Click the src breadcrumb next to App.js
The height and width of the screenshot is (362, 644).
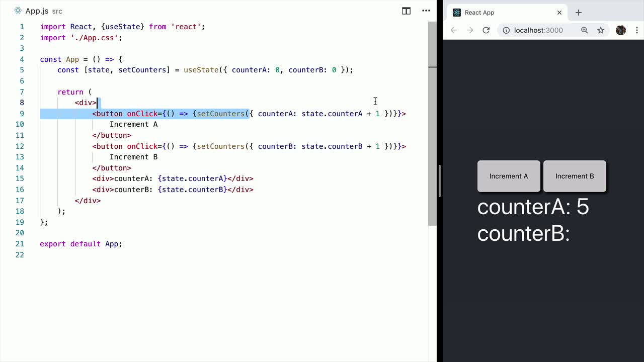point(56,10)
